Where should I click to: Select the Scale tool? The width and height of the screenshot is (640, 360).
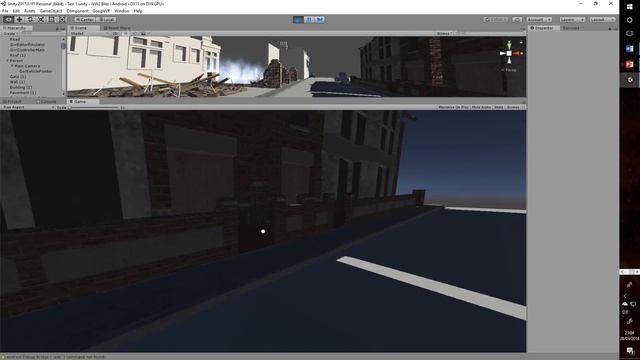point(41,19)
